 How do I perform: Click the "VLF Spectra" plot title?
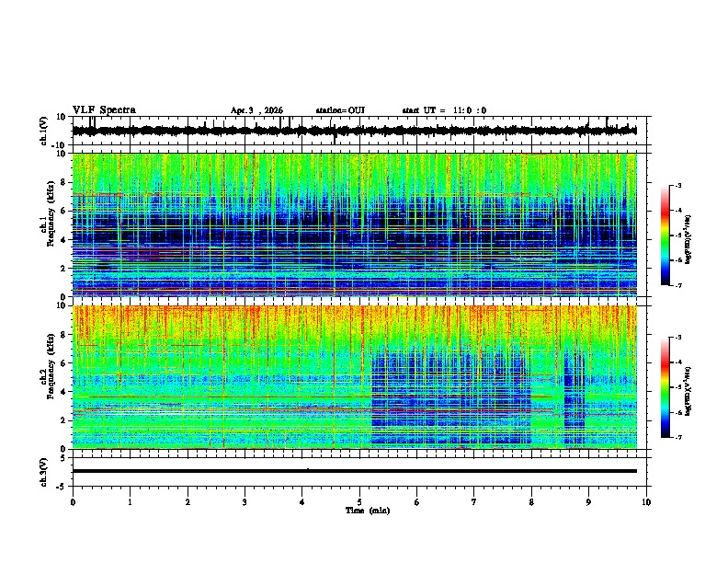[104, 110]
